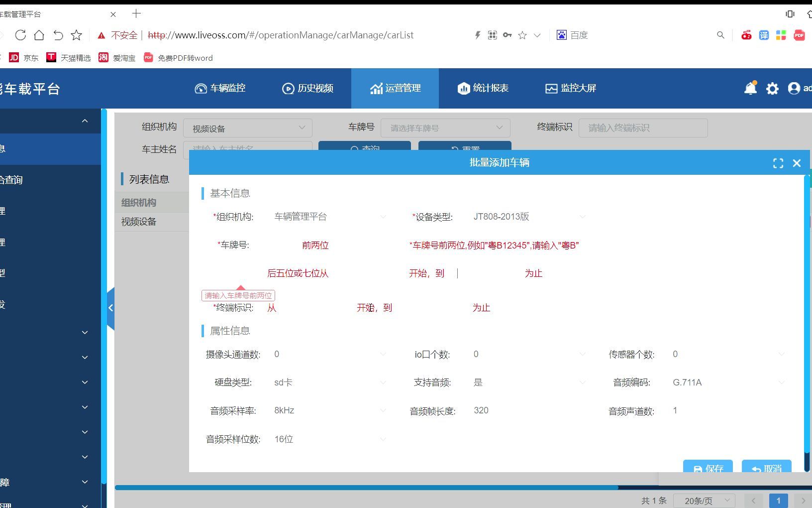Open the 硬盘类型 sd卡 dropdown

click(x=329, y=382)
